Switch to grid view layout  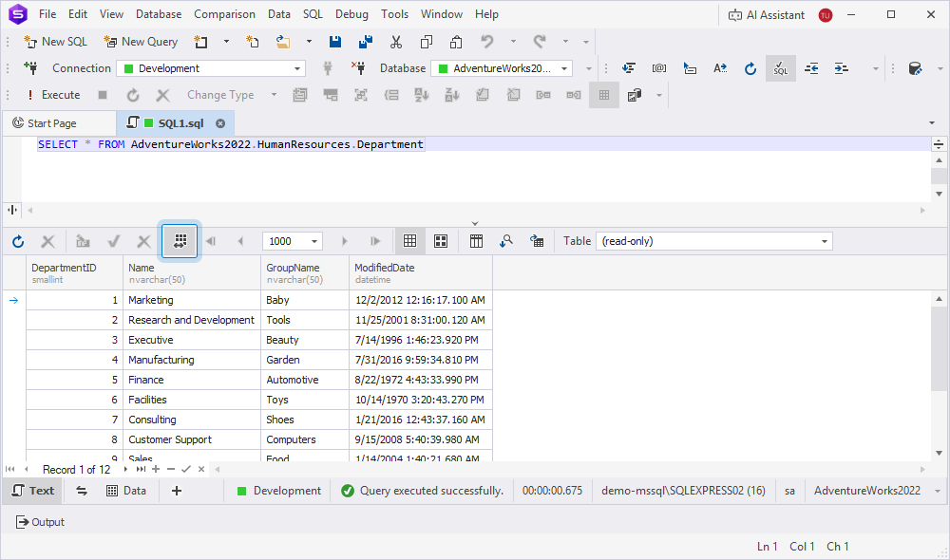point(410,241)
